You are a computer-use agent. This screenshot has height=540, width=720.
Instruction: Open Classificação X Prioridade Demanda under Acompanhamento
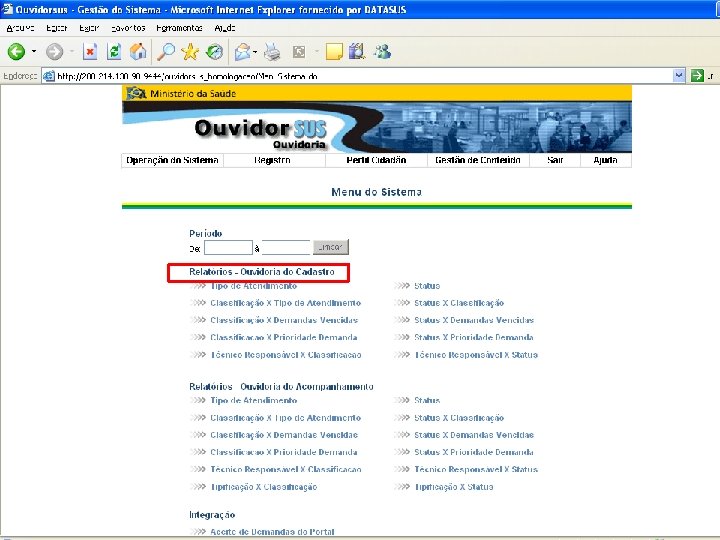click(284, 452)
